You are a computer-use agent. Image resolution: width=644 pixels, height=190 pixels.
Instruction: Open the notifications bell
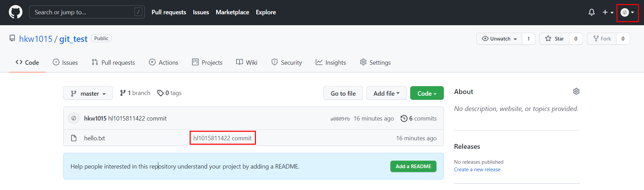(592, 12)
